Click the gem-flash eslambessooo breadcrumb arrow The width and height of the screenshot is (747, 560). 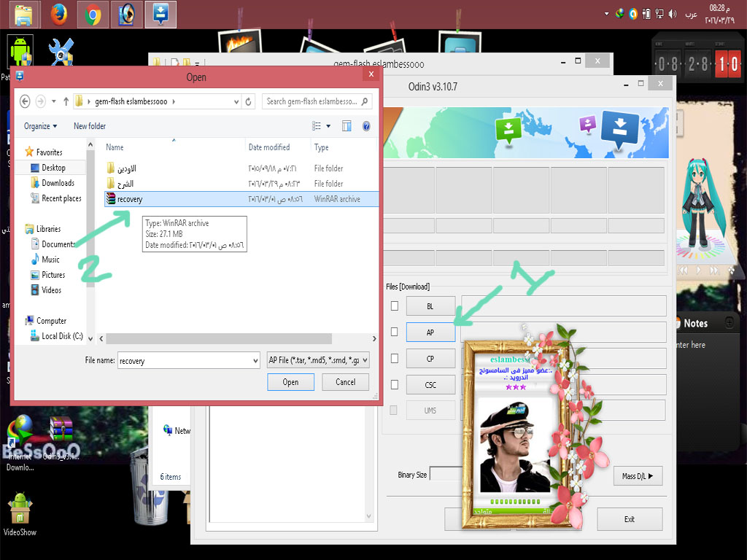coord(174,101)
